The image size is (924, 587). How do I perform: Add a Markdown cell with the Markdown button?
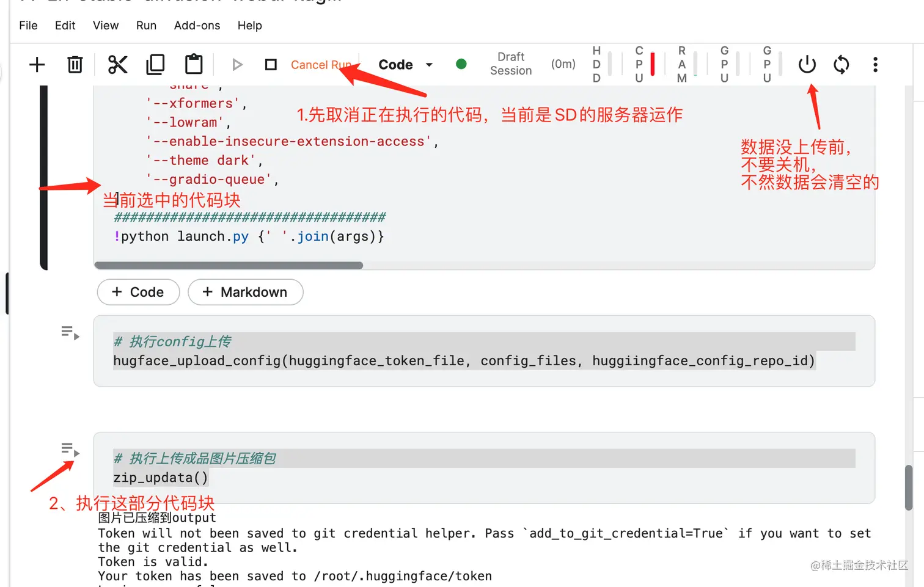(245, 292)
